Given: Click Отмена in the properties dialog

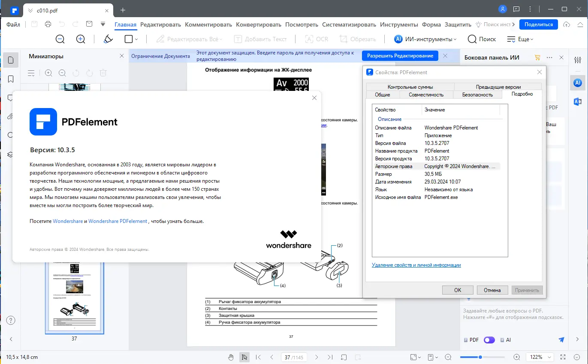Looking at the screenshot, I should tap(492, 290).
